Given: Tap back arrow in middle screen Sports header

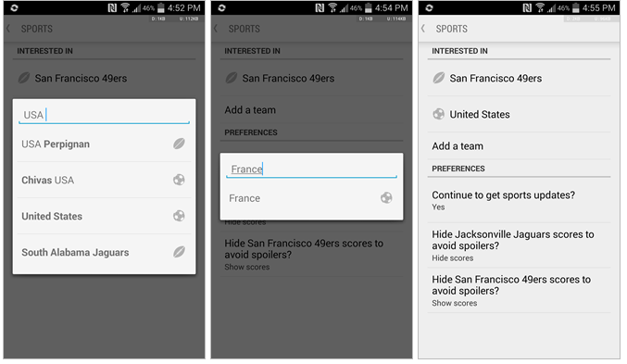Looking at the screenshot, I should [216, 29].
